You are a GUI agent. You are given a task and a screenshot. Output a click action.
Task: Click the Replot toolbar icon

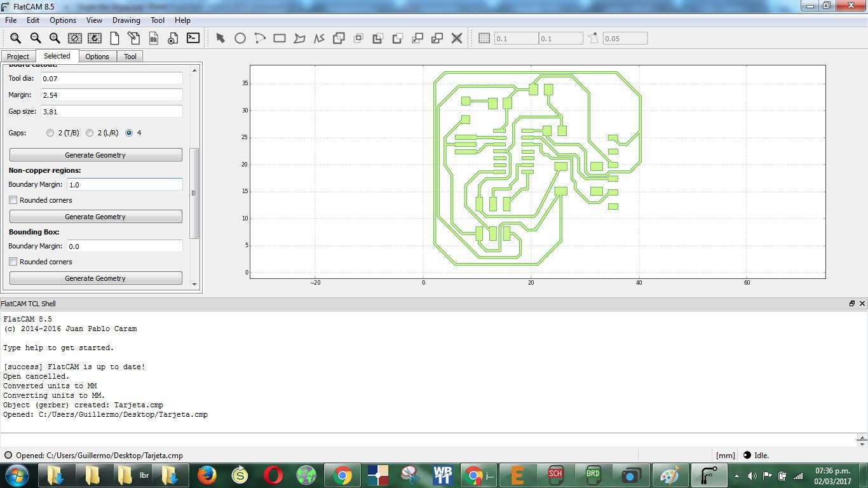95,38
